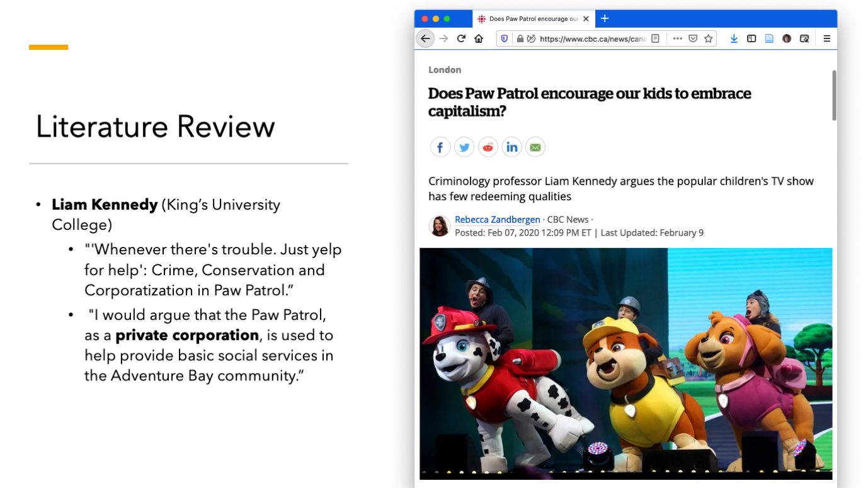This screenshot has height=488, width=868.
Task: Toggle reader view for the article
Action: pyautogui.click(x=655, y=38)
